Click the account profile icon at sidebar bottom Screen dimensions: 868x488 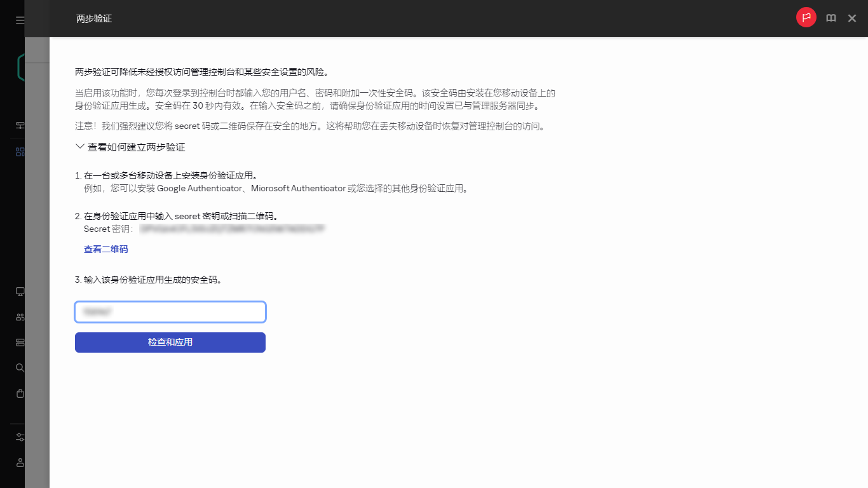[x=20, y=463]
